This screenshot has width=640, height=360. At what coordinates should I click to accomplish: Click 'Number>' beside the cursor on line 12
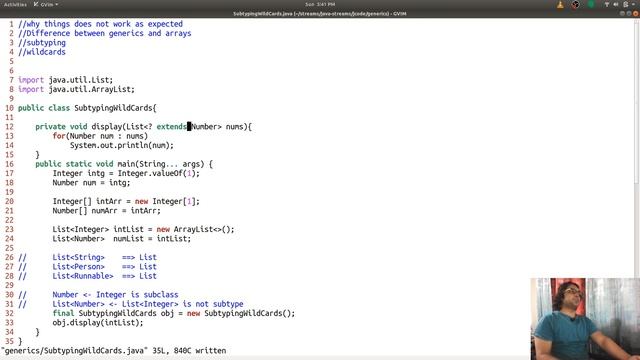point(206,127)
